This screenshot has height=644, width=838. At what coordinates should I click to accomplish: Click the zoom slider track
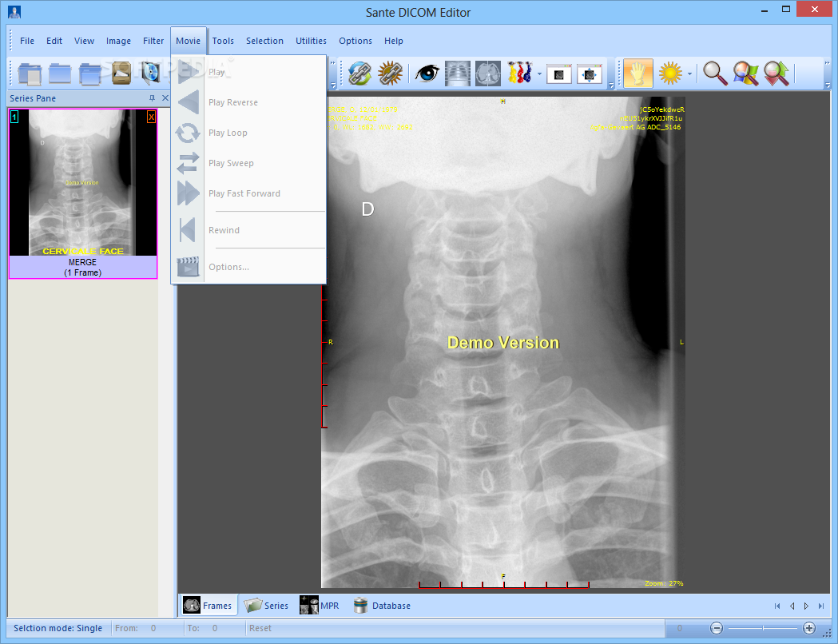point(763,629)
